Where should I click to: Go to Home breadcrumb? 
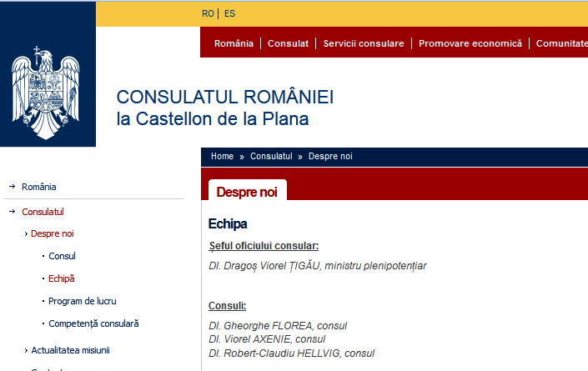[x=222, y=156]
